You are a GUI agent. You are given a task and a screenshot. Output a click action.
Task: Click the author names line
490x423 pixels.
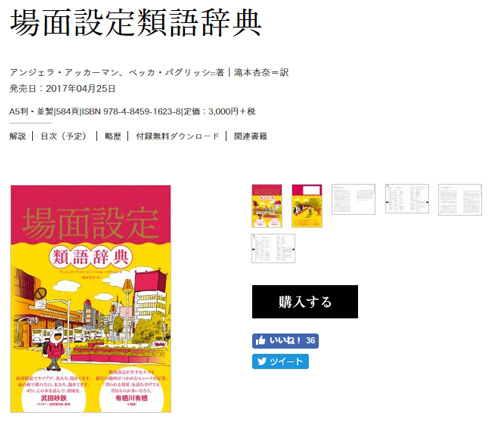click(x=149, y=72)
